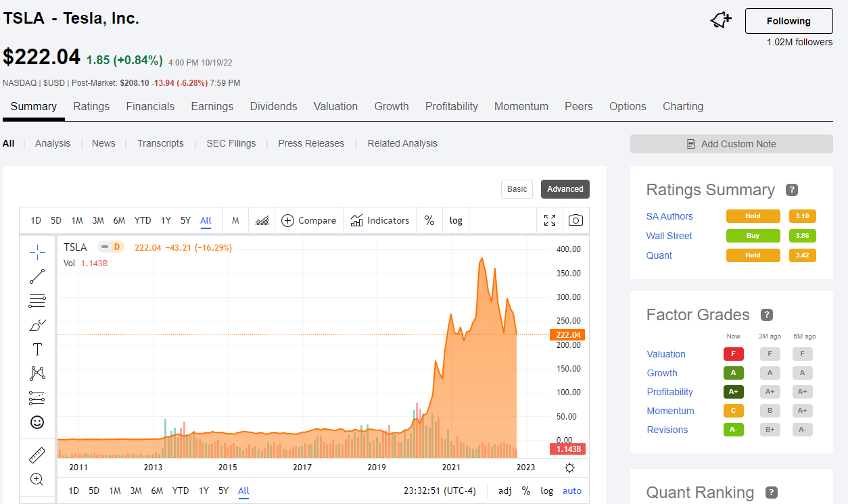Viewport: 848px width, 504px height.
Task: Open the M interval dropdown
Action: coord(235,220)
